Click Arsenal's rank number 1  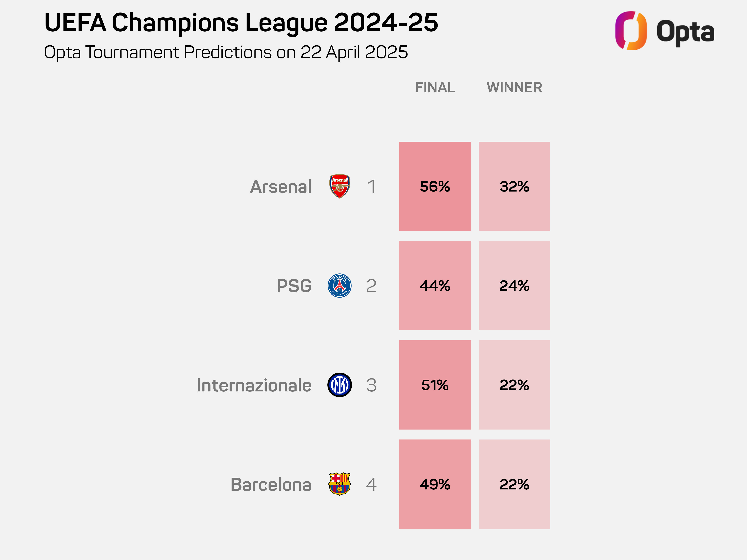[371, 186]
